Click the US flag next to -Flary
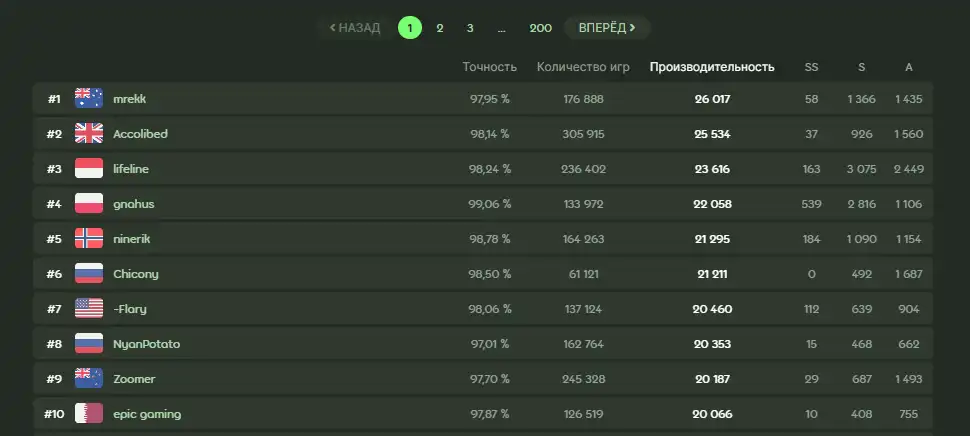Image resolution: width=970 pixels, height=436 pixels. 88,309
